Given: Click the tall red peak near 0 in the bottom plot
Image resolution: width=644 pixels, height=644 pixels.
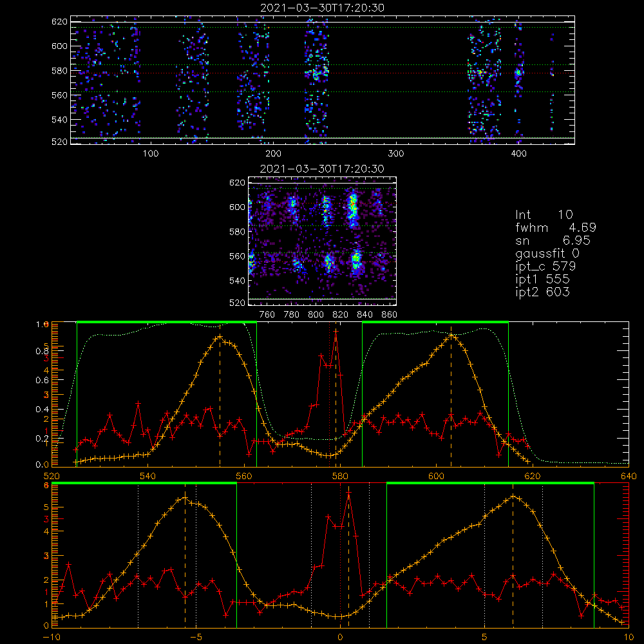Looking at the screenshot, I should pyautogui.click(x=348, y=493).
